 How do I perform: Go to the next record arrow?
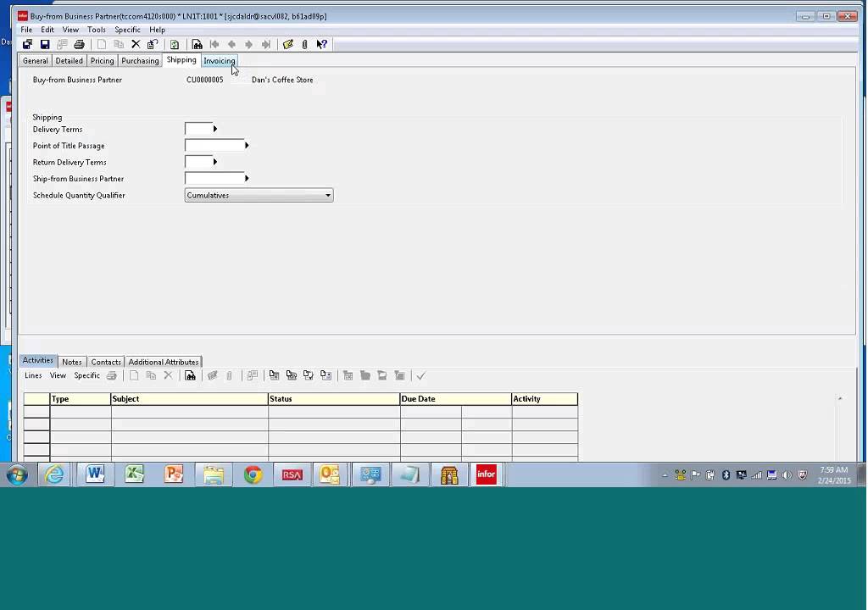click(248, 44)
